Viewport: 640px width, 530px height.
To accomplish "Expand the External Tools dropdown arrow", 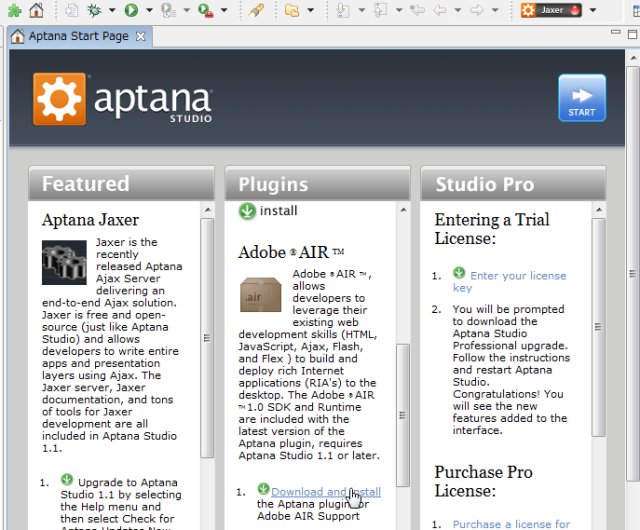I will (224, 10).
